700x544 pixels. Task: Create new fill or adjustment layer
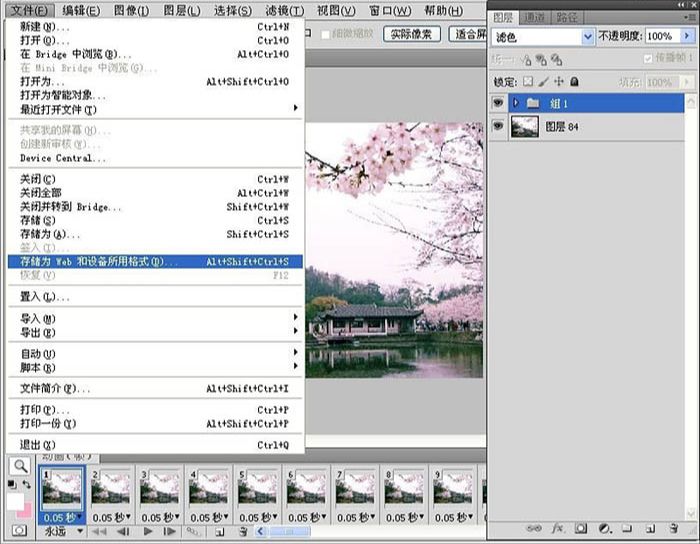pos(604,528)
